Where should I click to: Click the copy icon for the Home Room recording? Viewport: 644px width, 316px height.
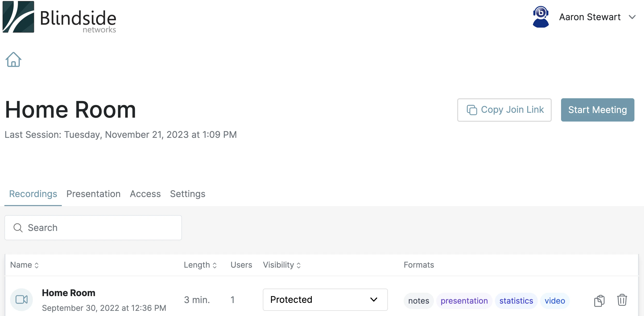[600, 300]
